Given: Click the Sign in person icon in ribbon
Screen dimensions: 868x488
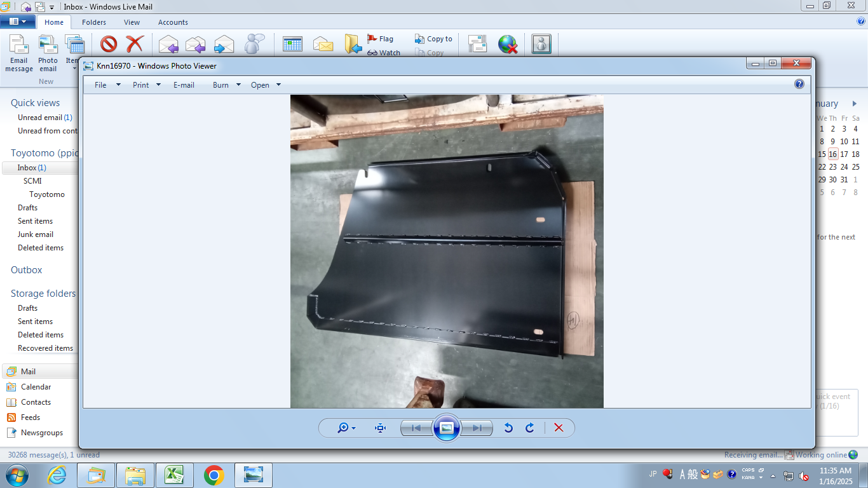Looking at the screenshot, I should (541, 44).
